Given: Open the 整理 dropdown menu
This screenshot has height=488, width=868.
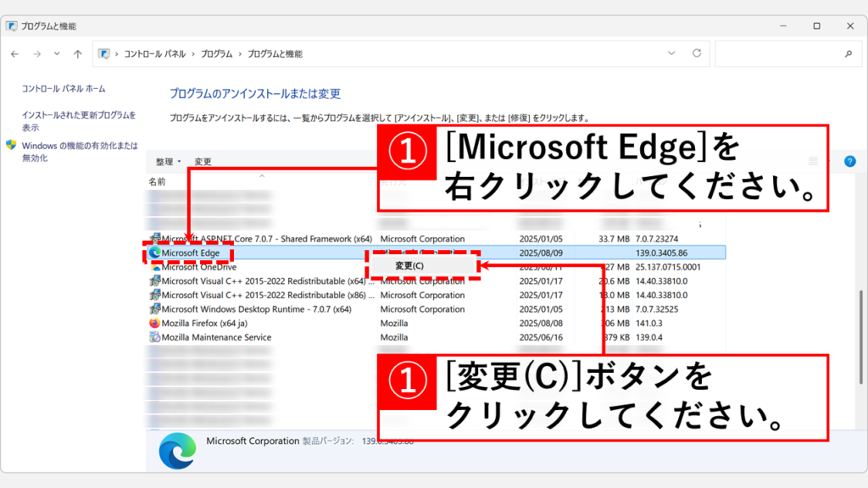Looking at the screenshot, I should click(168, 162).
